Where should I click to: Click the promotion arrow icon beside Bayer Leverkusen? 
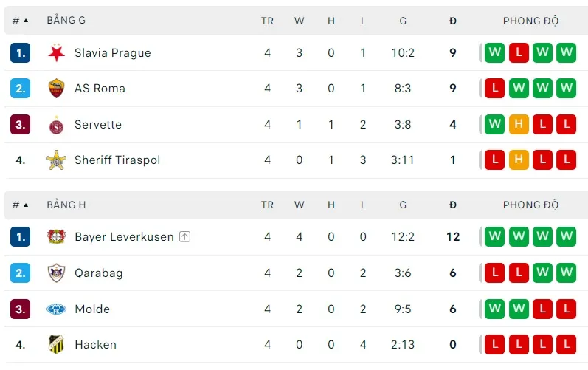[184, 237]
